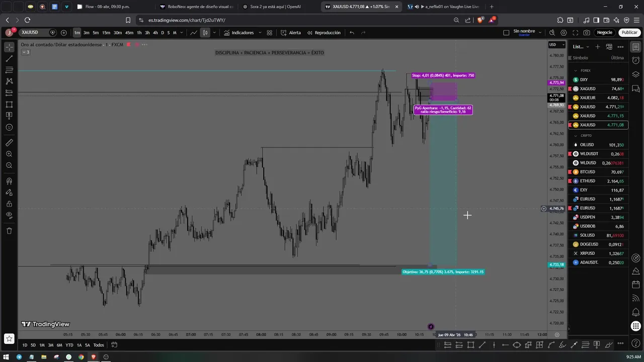The image size is (644, 362).
Task: Select the Todos date range
Action: click(x=99, y=345)
